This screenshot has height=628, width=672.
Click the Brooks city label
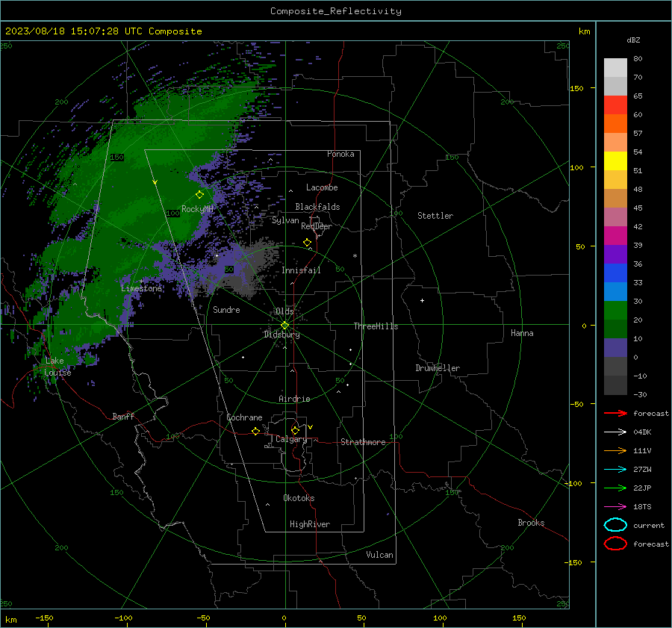531,523
